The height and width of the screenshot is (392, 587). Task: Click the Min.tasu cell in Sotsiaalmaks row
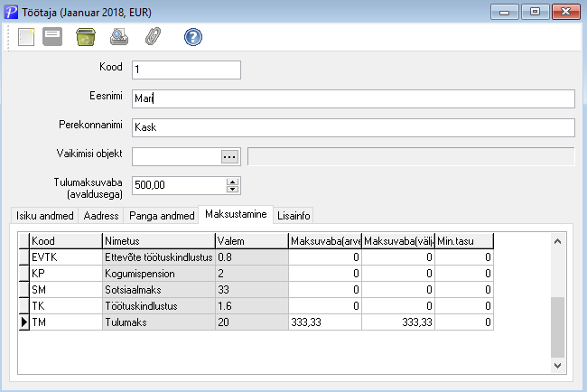464,289
